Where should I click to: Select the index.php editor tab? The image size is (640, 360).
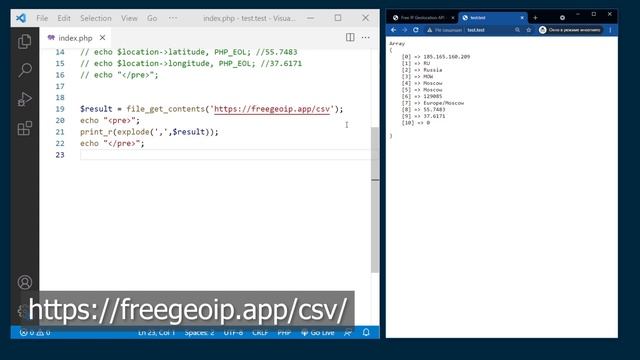(x=76, y=38)
